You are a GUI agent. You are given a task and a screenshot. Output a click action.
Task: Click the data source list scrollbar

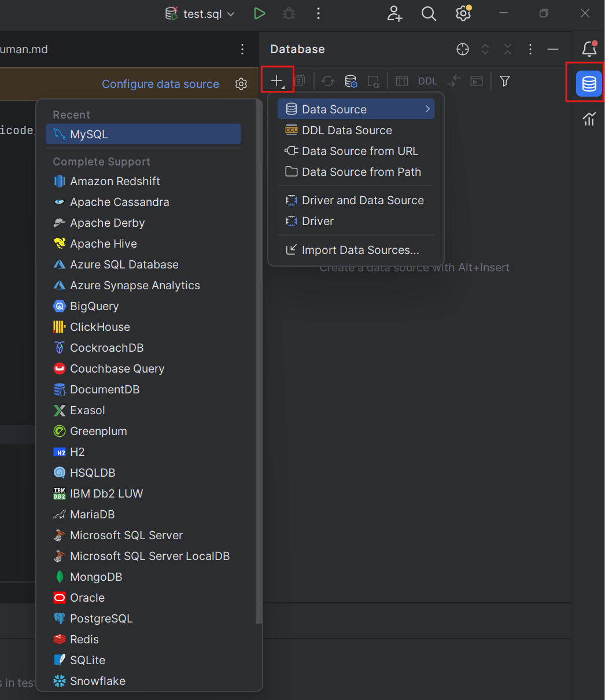coord(259,362)
